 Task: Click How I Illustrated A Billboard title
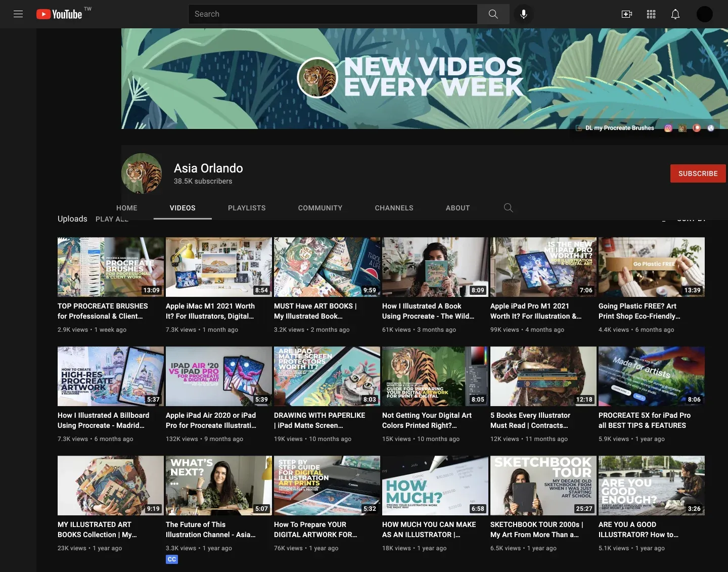(104, 420)
